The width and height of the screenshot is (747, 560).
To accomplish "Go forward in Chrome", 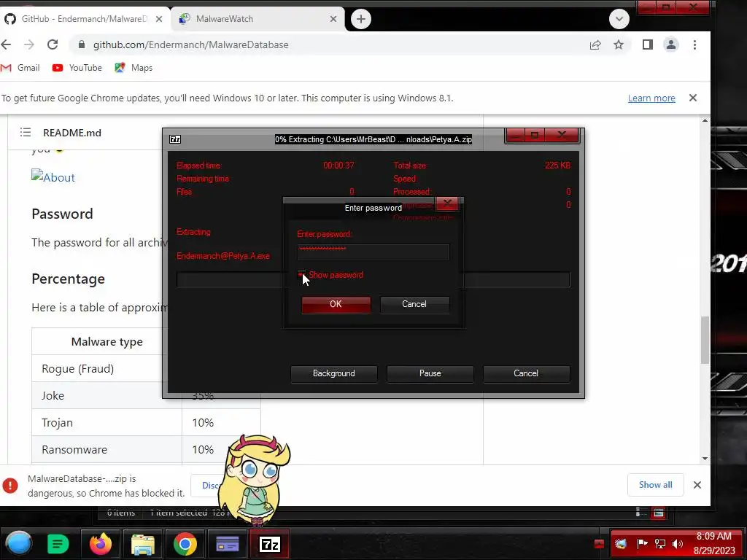I will click(x=29, y=44).
